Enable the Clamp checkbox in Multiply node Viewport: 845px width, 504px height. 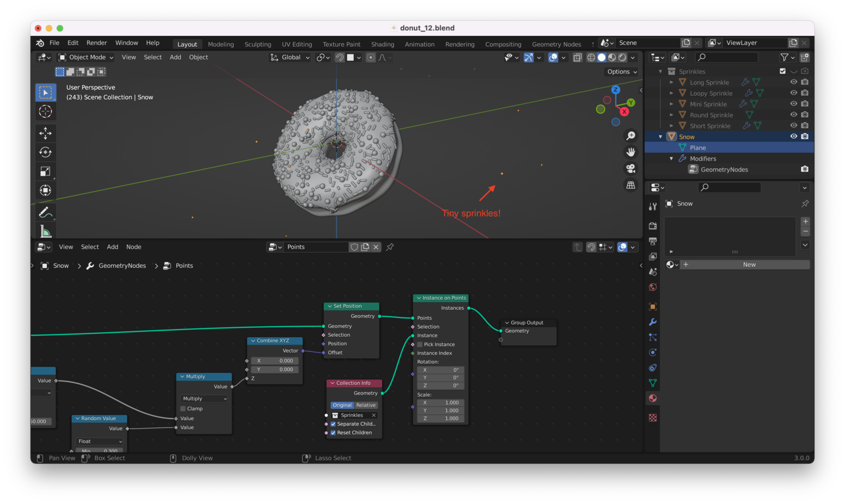(x=183, y=409)
